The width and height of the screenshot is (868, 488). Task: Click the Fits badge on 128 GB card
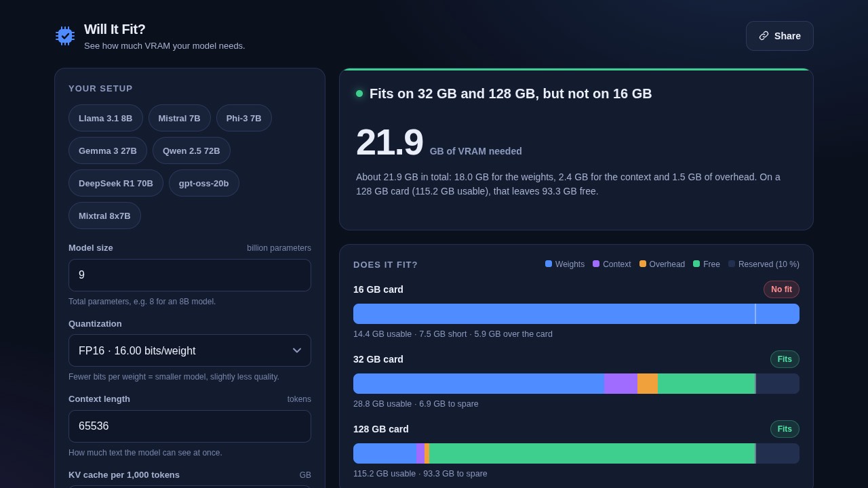pos(785,429)
